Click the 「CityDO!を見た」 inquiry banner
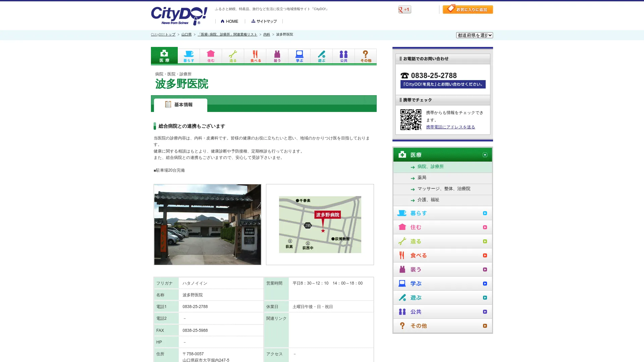644x362 pixels. (443, 84)
